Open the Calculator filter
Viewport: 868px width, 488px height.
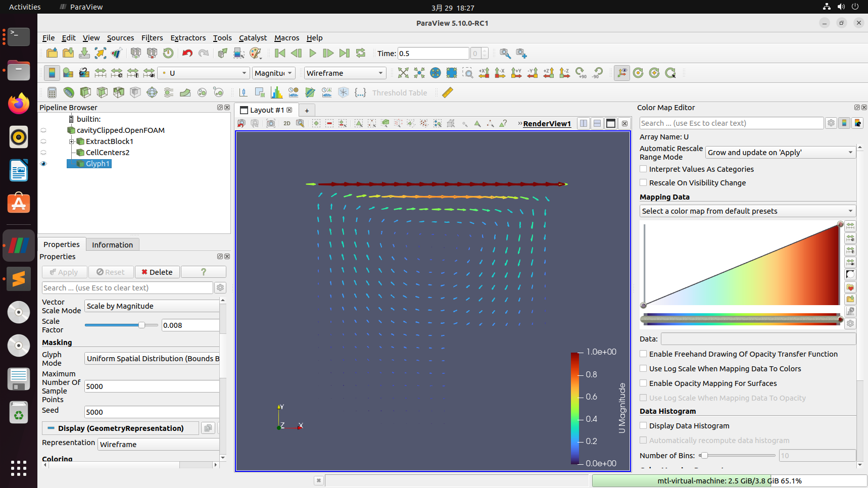point(52,92)
